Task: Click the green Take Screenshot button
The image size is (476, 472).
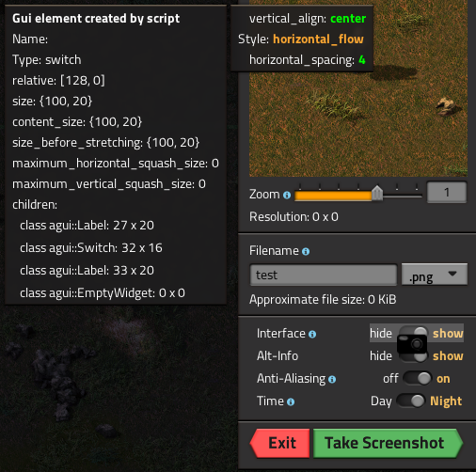Action: [x=388, y=443]
